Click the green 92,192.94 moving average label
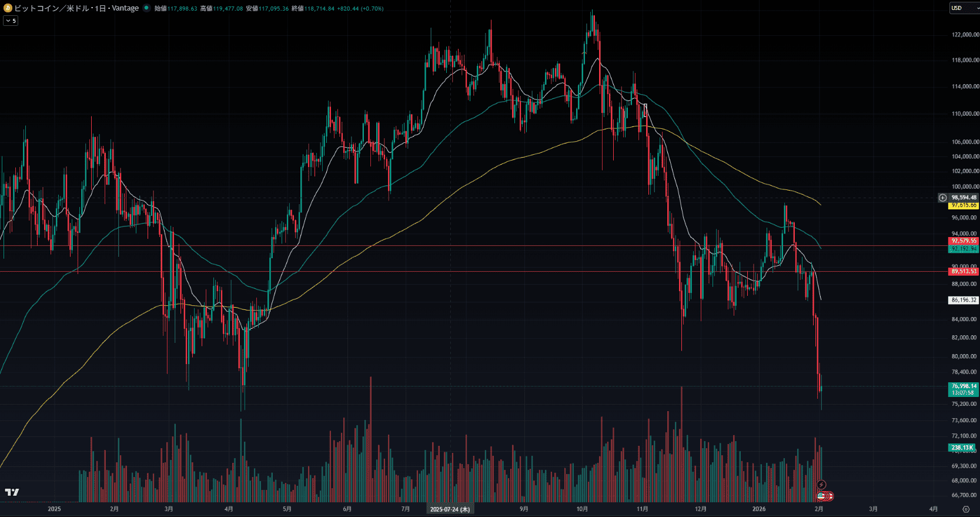 pos(964,249)
